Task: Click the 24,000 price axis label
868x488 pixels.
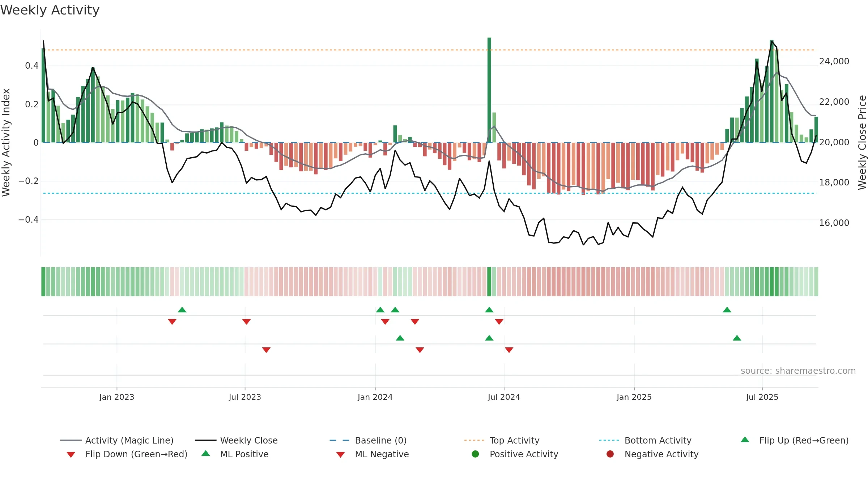Action: pyautogui.click(x=834, y=61)
